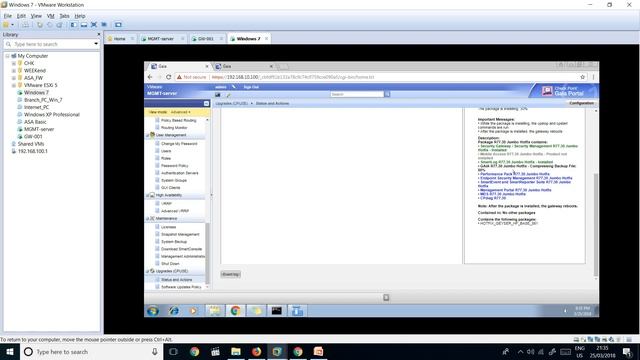Viewport: 640px width, 360px height.
Task: Click the Not secure warning icon
Action: (x=179, y=77)
